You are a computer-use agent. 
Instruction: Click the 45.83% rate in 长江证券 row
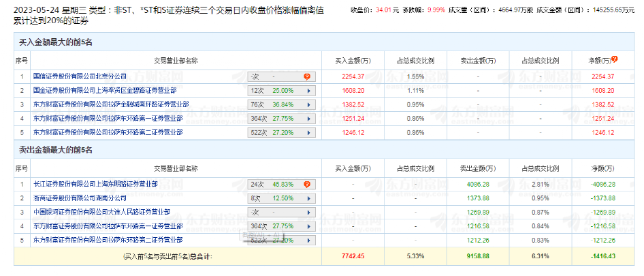tap(283, 184)
